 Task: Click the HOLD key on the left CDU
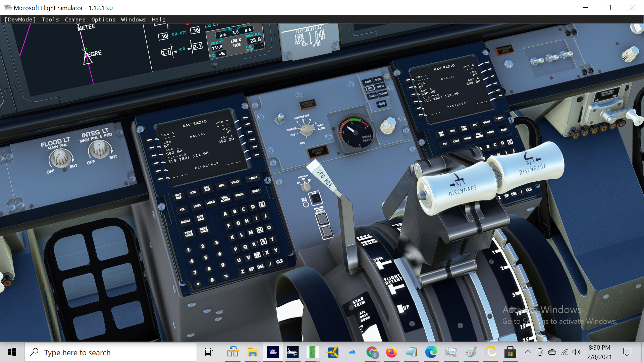tap(211, 202)
